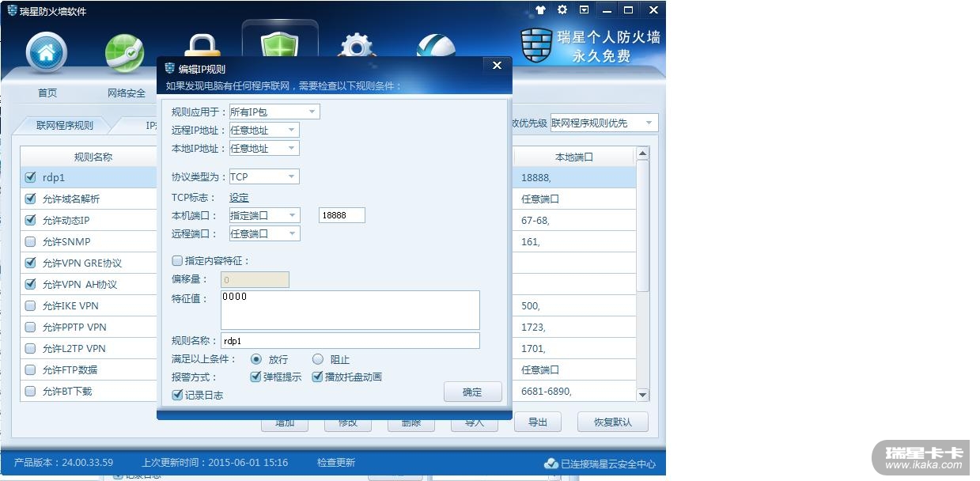The height and width of the screenshot is (481, 980).
Task: Open the gear toolbar icon
Action: (x=357, y=46)
